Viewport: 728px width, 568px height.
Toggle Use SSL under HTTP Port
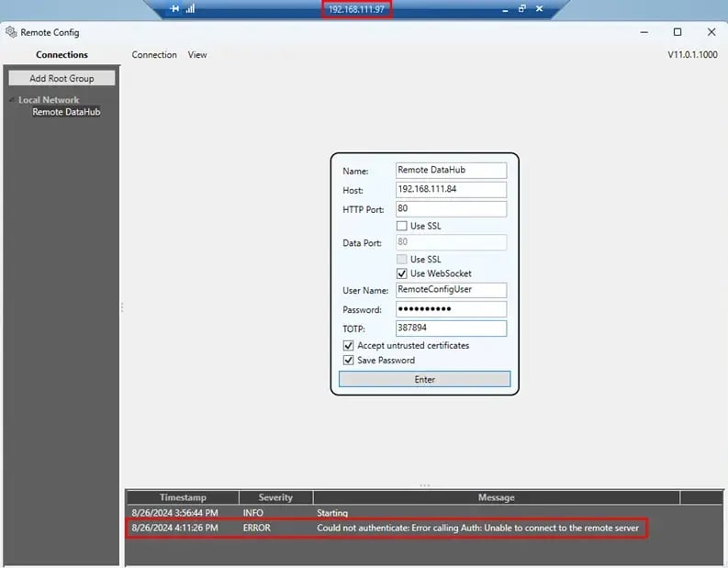point(402,226)
